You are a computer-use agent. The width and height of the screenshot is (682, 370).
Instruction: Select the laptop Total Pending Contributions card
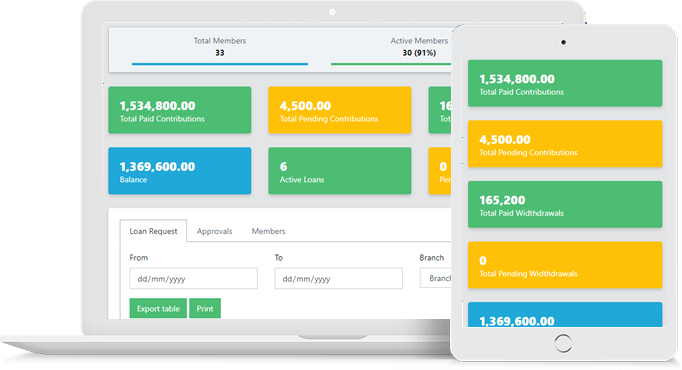coord(340,110)
